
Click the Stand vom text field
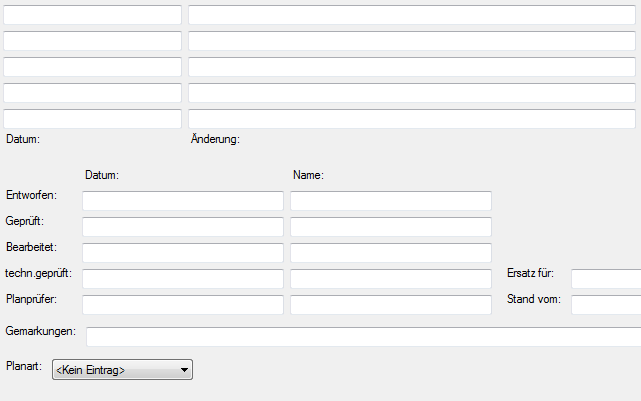(605, 305)
